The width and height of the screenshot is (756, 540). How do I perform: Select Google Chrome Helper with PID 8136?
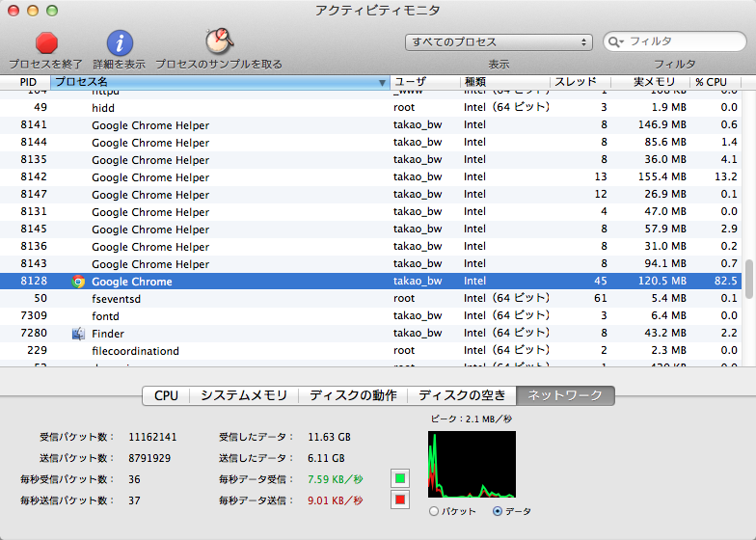tap(370, 247)
